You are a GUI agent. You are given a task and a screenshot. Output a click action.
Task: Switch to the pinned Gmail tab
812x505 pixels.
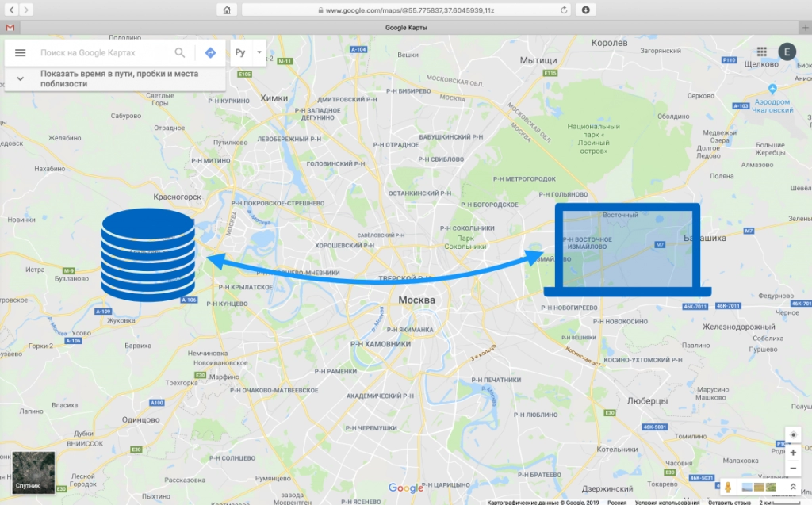tap(10, 28)
